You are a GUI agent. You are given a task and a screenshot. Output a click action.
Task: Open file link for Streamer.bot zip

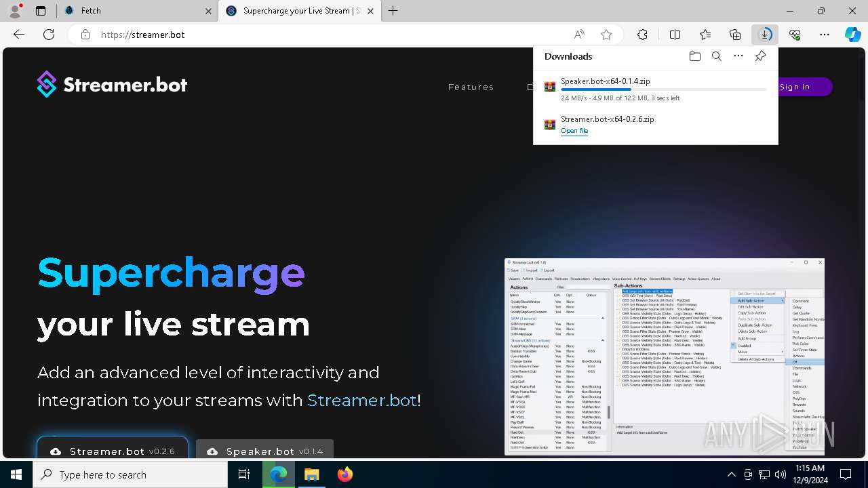[574, 131]
